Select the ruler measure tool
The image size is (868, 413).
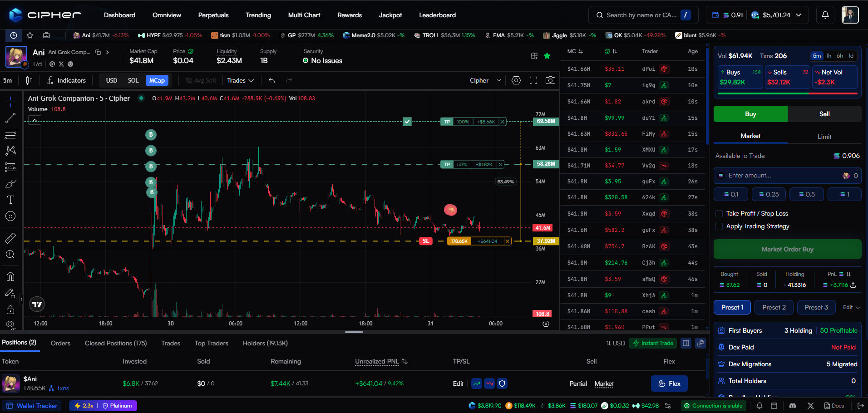click(x=10, y=238)
